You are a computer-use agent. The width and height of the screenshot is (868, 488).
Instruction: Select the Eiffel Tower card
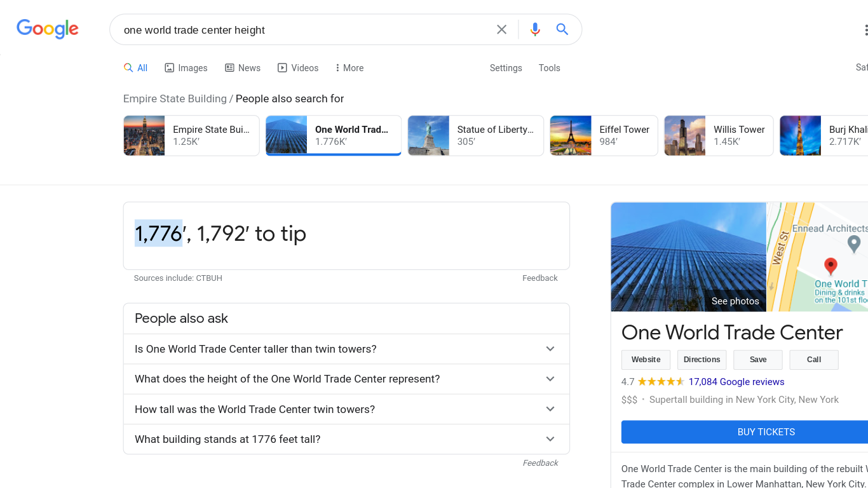coord(603,135)
